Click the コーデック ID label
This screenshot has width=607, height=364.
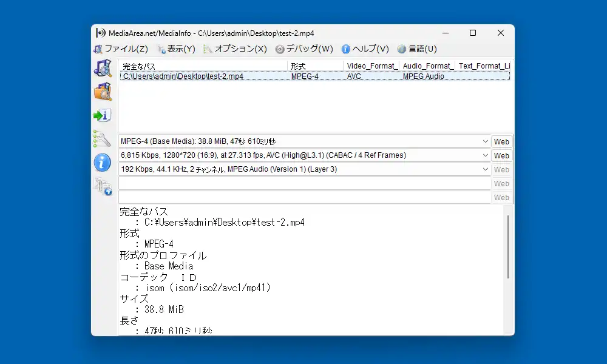(158, 277)
